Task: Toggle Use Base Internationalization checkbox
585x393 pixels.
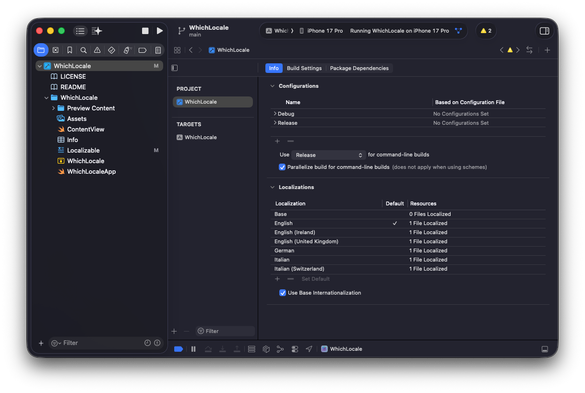Action: (x=282, y=293)
